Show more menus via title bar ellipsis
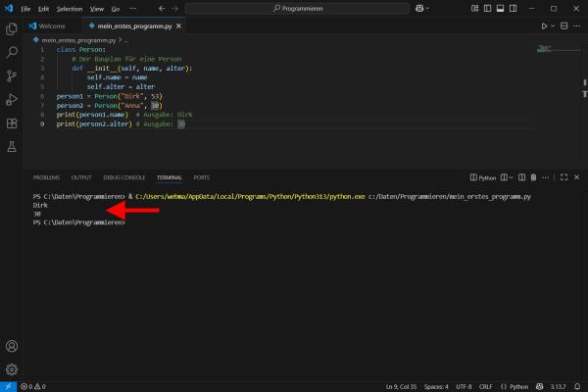Image resolution: width=588 pixels, height=392 pixels. (133, 9)
